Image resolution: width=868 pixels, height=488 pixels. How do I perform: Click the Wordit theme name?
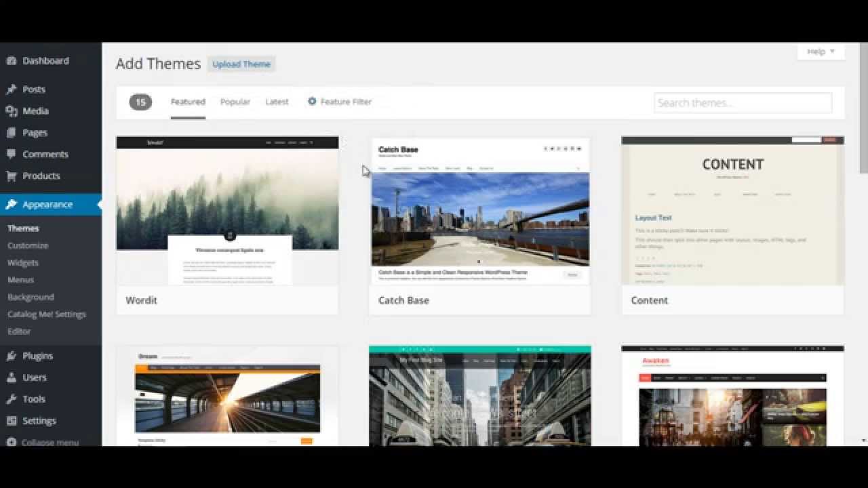(x=141, y=300)
